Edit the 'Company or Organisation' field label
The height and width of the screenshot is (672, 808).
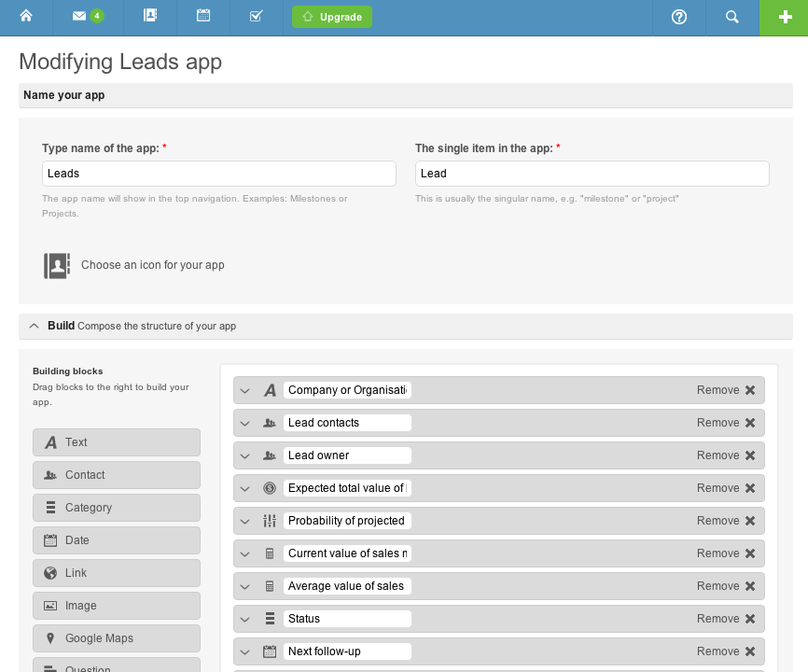[347, 390]
